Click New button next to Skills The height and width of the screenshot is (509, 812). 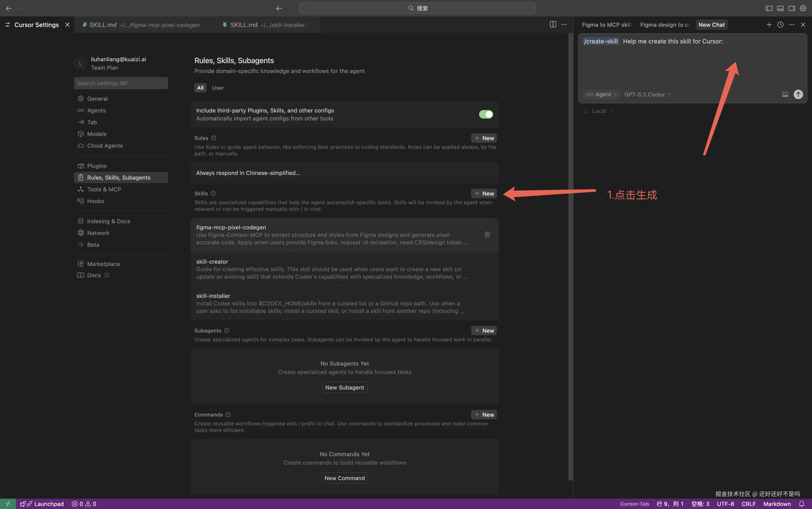click(484, 193)
